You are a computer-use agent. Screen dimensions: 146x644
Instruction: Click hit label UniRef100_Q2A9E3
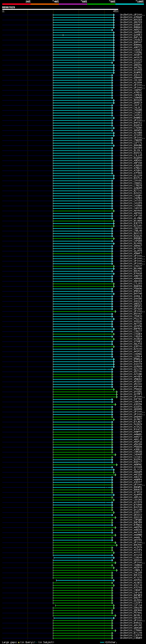pyautogui.click(x=131, y=35)
